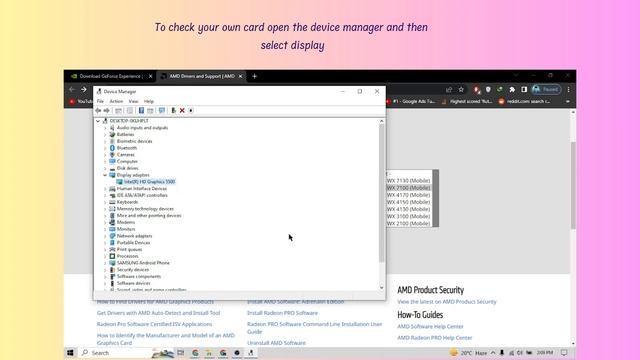This screenshot has height=360, width=640.
Task: Click the blue Help icon in Device Manager toolbar
Action: (x=141, y=111)
